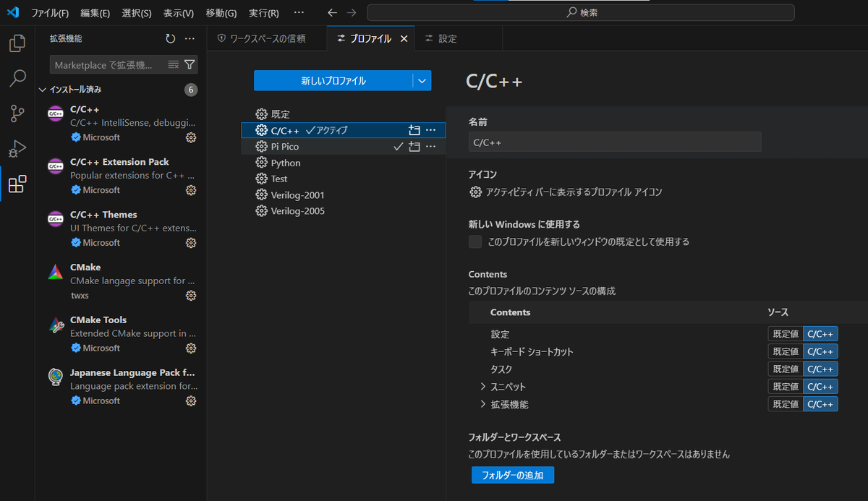Set 設定 source to 既定値

coord(786,334)
